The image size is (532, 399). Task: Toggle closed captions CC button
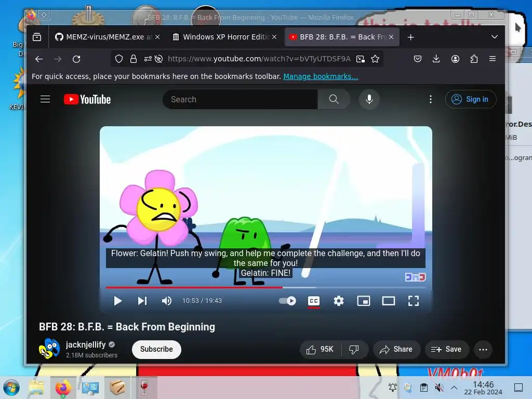pyautogui.click(x=314, y=301)
